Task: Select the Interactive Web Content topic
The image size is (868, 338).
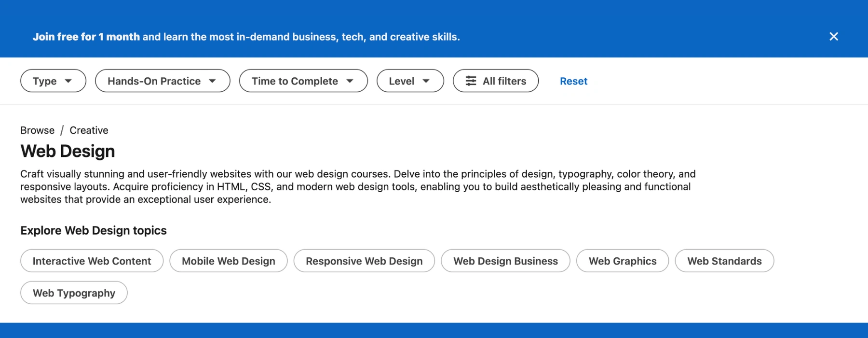Action: click(x=92, y=261)
